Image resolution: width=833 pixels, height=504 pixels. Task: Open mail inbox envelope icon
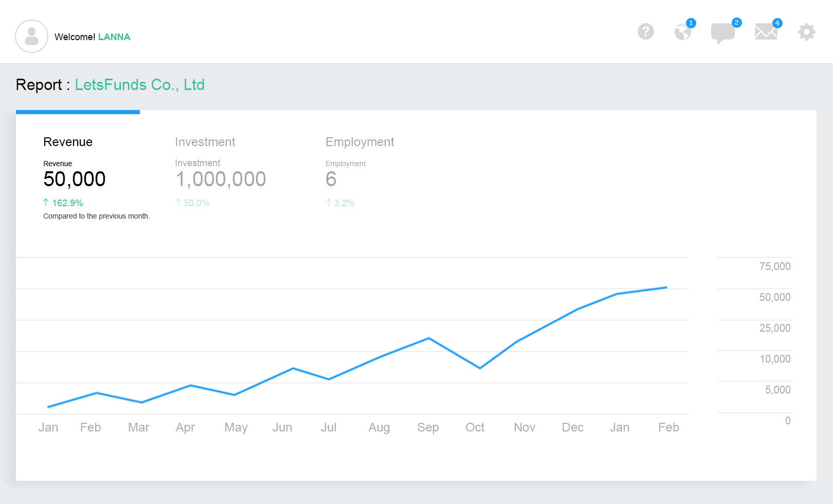(x=766, y=32)
